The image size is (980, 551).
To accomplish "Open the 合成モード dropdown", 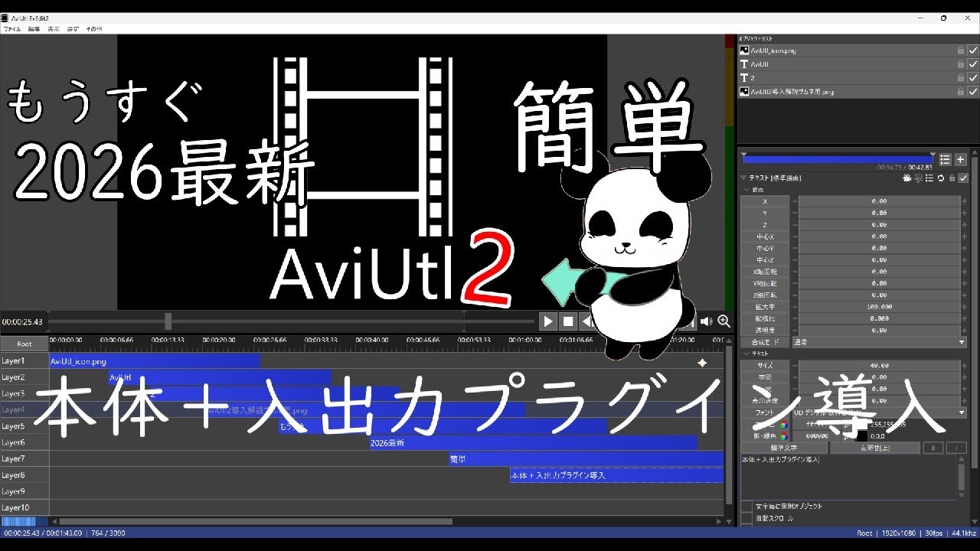I will pos(879,342).
